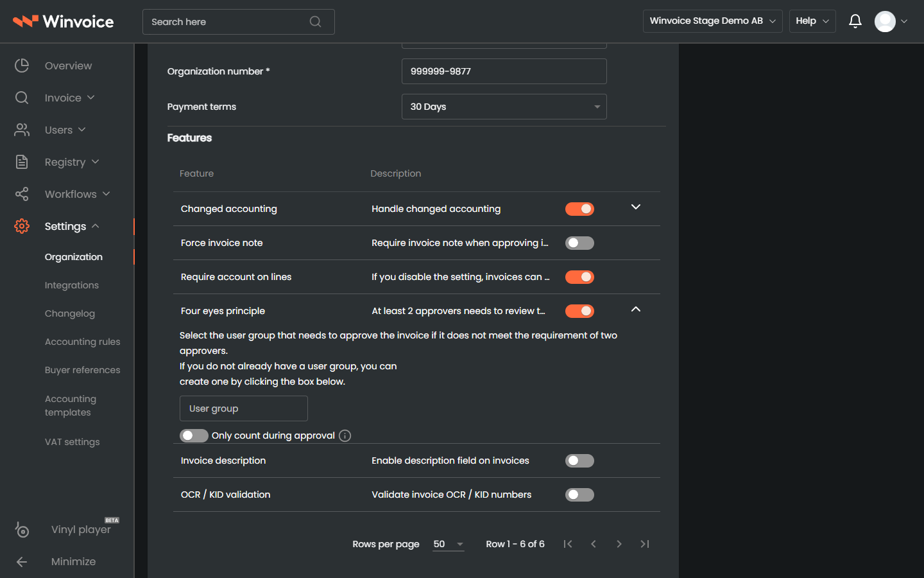
Task: Go to the last page arrow icon
Action: pos(645,544)
